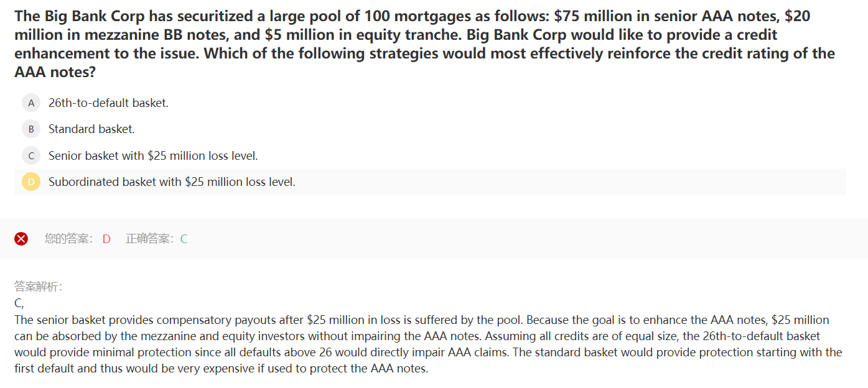Click the red wrong-answer X icon
The width and height of the screenshot is (868, 388).
[x=21, y=239]
